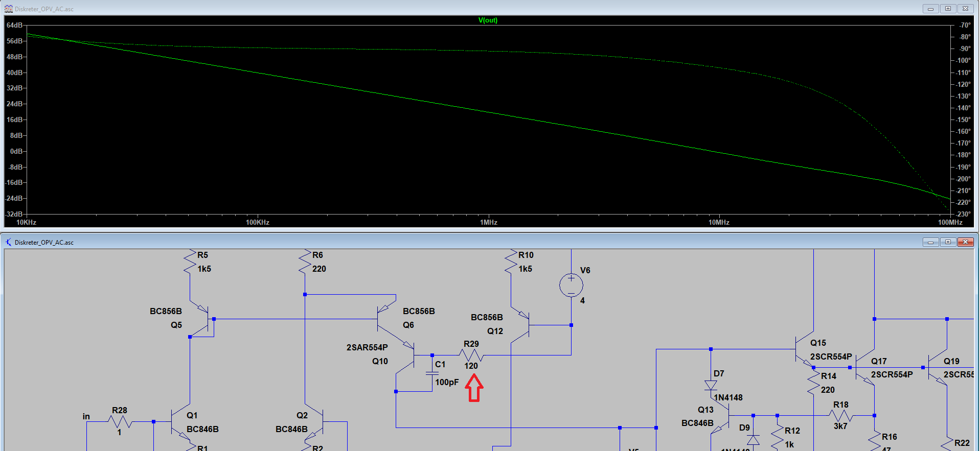Click the -230° label on phase axis

(x=963, y=214)
